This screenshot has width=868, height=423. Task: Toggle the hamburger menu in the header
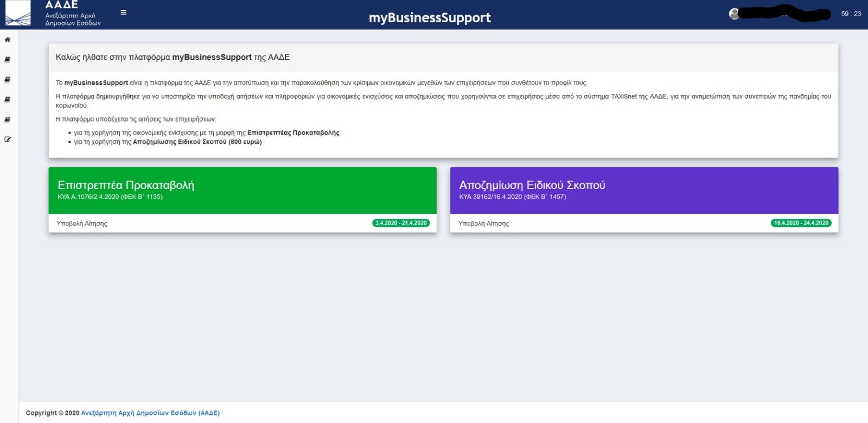point(124,12)
